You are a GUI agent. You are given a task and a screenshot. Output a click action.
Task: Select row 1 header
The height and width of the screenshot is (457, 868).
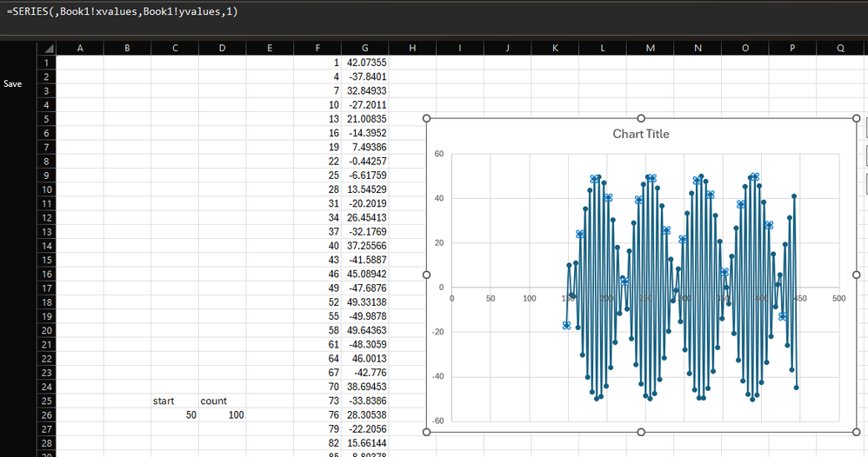pyautogui.click(x=46, y=63)
